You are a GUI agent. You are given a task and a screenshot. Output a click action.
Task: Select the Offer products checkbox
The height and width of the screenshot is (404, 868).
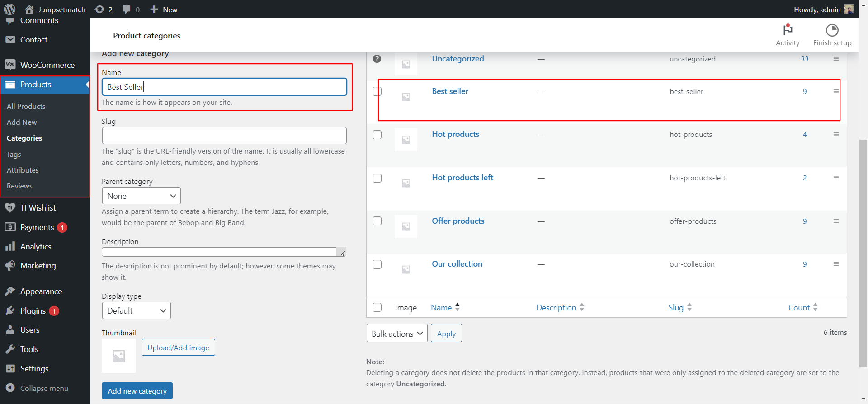[377, 221]
